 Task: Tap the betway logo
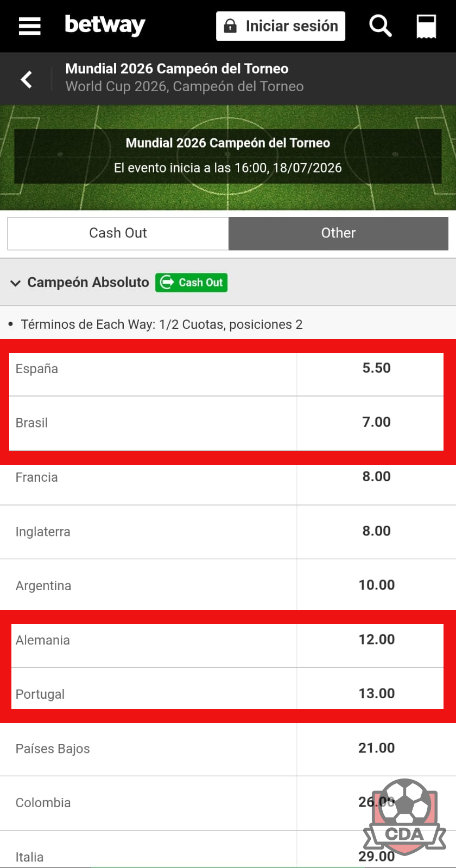pyautogui.click(x=105, y=25)
